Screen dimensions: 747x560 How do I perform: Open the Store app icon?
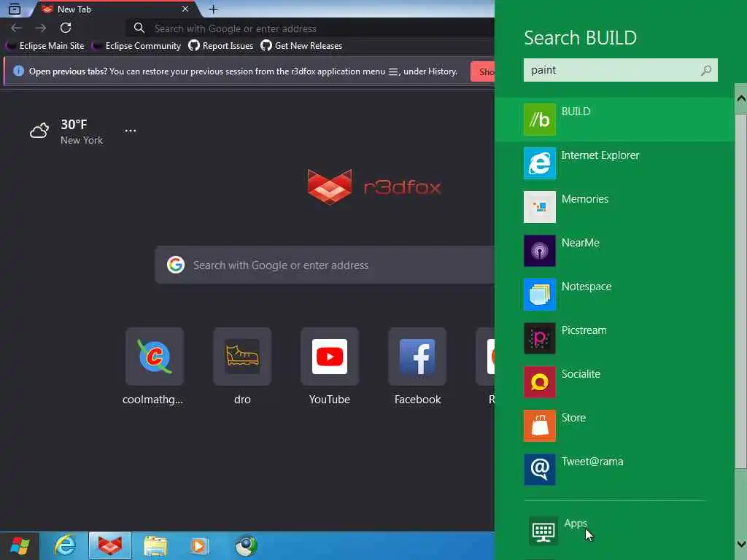[539, 426]
